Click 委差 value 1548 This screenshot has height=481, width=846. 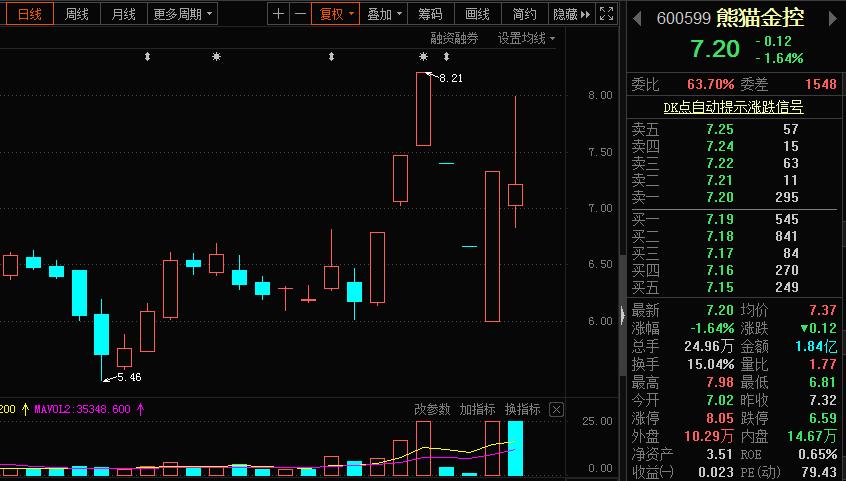point(821,85)
